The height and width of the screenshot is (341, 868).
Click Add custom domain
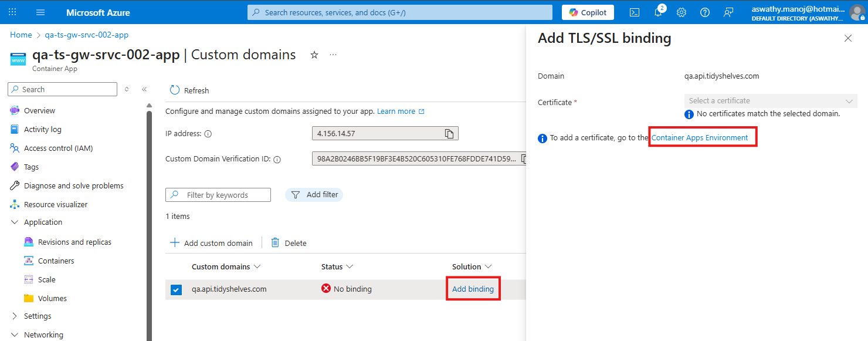[x=211, y=243]
